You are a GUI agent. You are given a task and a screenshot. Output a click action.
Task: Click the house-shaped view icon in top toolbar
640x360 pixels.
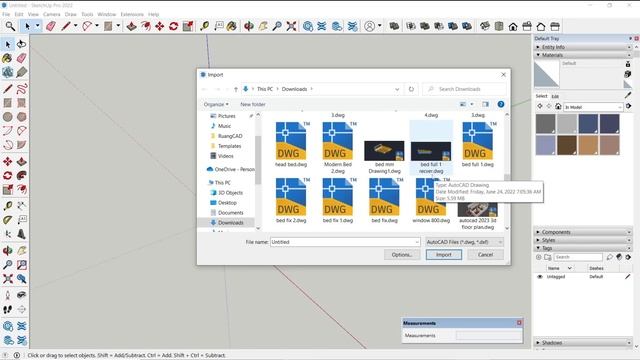513,27
